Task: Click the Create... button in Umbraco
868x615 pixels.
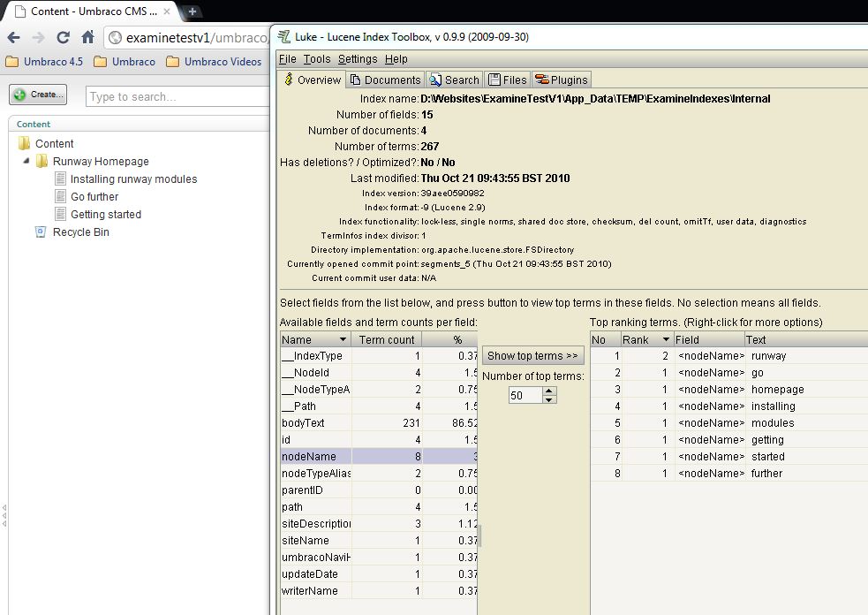Action: click(38, 95)
